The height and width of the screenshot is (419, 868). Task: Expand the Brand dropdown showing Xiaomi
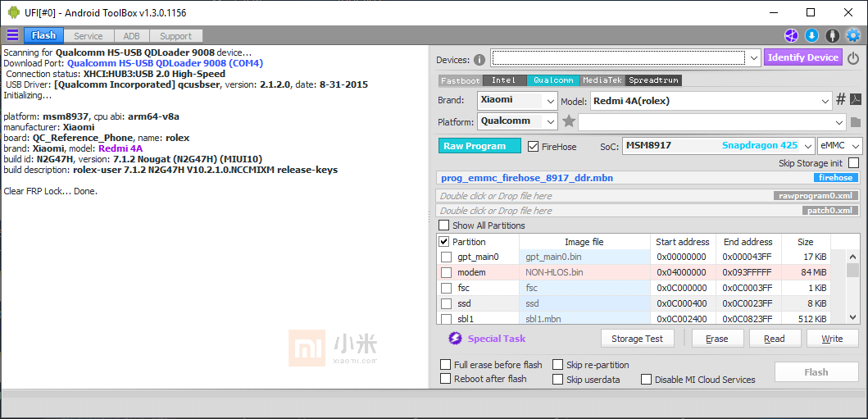coord(550,102)
